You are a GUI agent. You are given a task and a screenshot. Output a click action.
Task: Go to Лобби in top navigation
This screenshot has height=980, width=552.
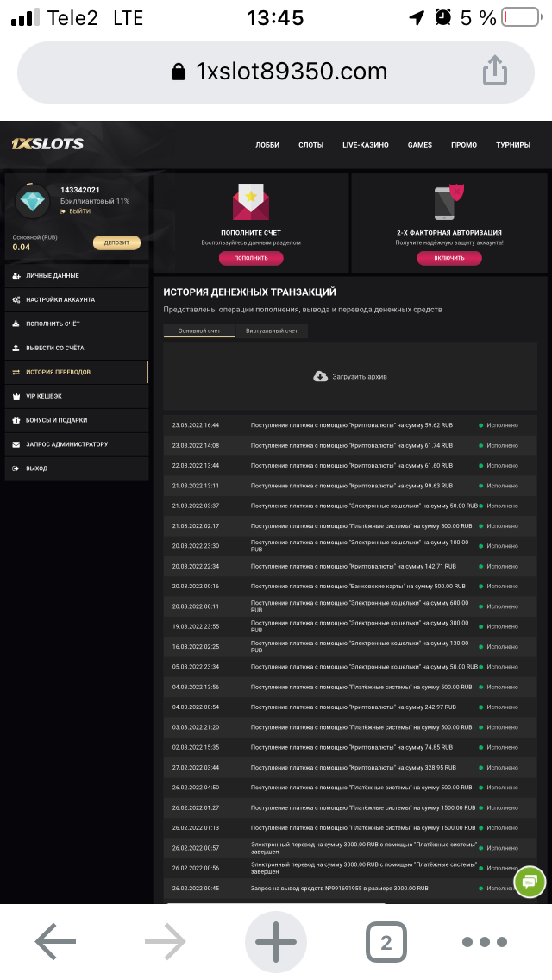point(267,145)
